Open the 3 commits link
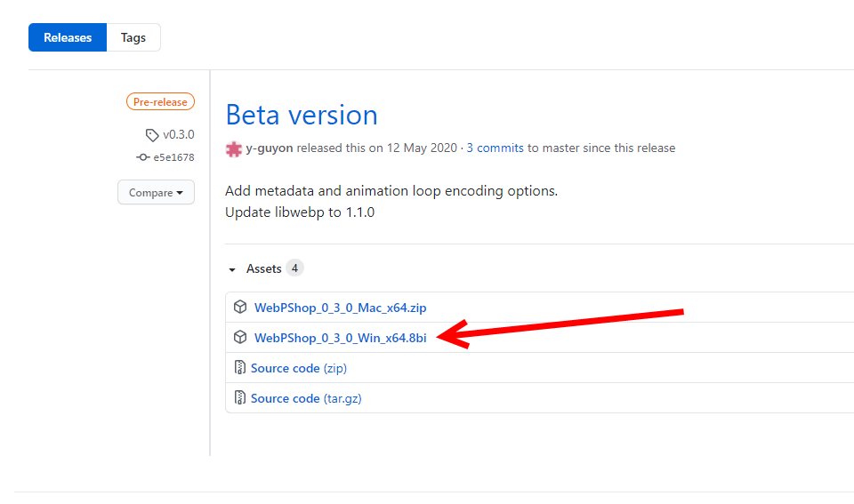The image size is (854, 504). tap(495, 148)
